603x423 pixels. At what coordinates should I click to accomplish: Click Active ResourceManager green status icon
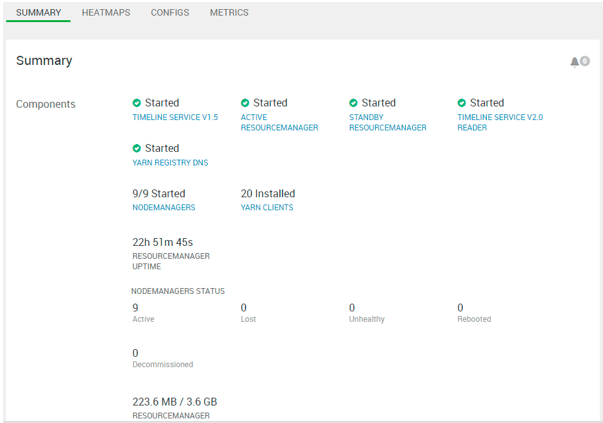(245, 103)
